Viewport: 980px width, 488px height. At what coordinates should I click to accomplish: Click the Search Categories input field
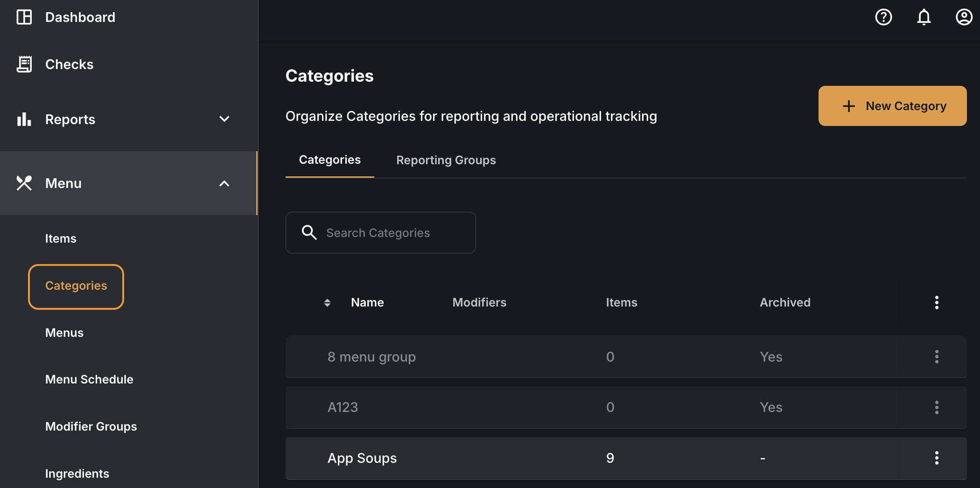coord(380,232)
